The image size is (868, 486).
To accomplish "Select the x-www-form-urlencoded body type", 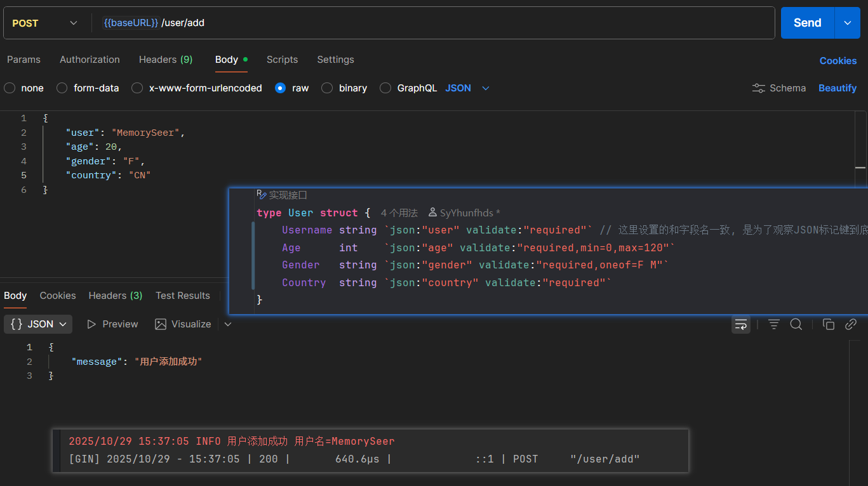I will coord(137,88).
